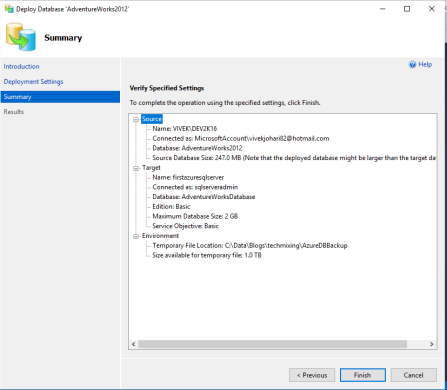Maximize the Deploy Database window
Screen dimensions: 447x390
407,9
